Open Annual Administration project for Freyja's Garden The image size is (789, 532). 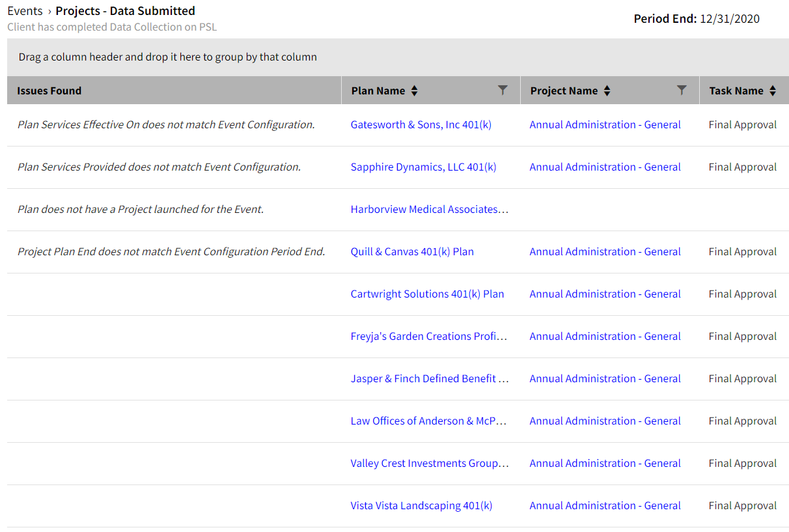tap(605, 337)
